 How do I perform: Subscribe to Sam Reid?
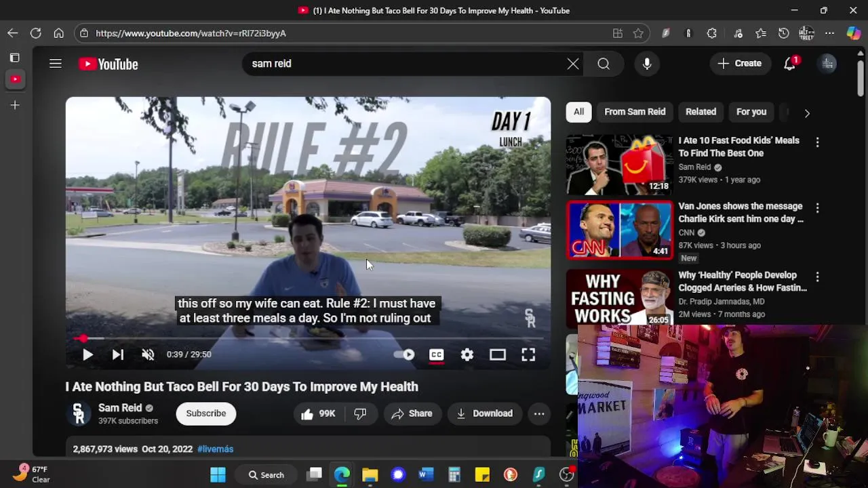coord(206,413)
